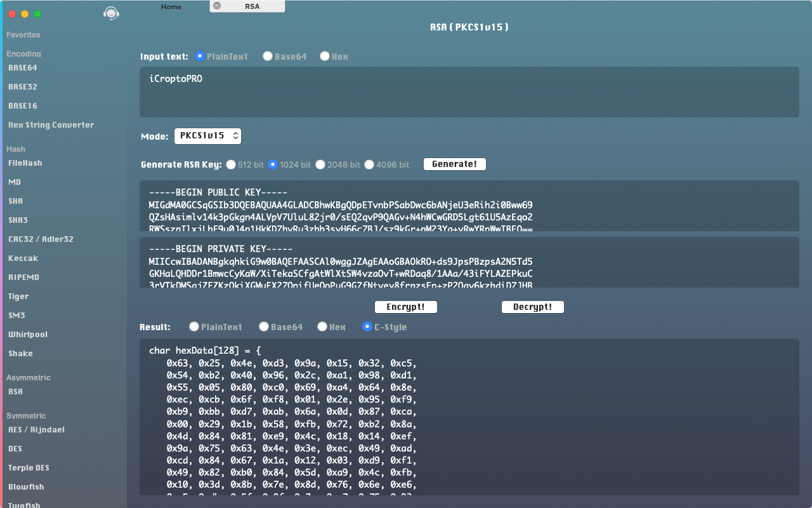Screen dimensions: 812x508
Task: Switch to the Home tab
Action: coord(171,7)
